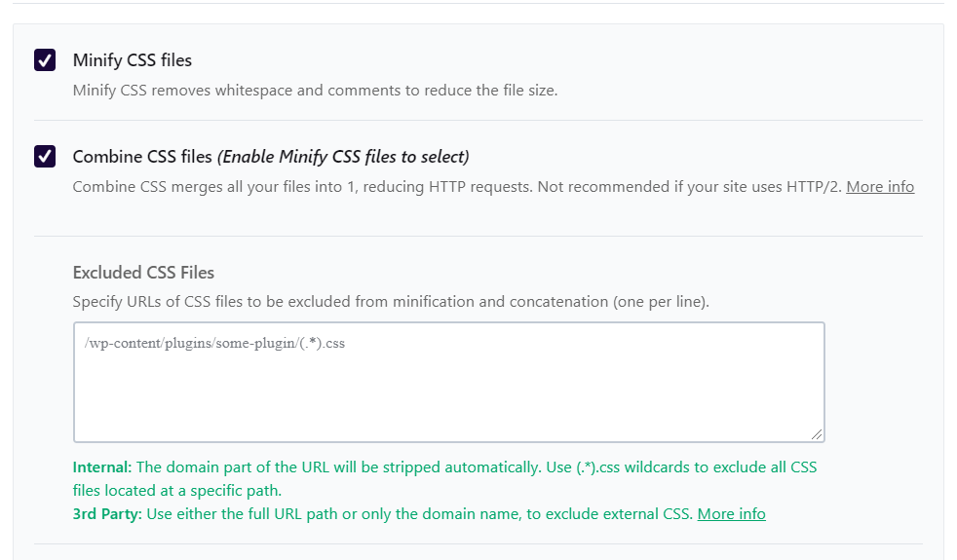
Task: Click "files located at a specific path" line
Action: [177, 491]
